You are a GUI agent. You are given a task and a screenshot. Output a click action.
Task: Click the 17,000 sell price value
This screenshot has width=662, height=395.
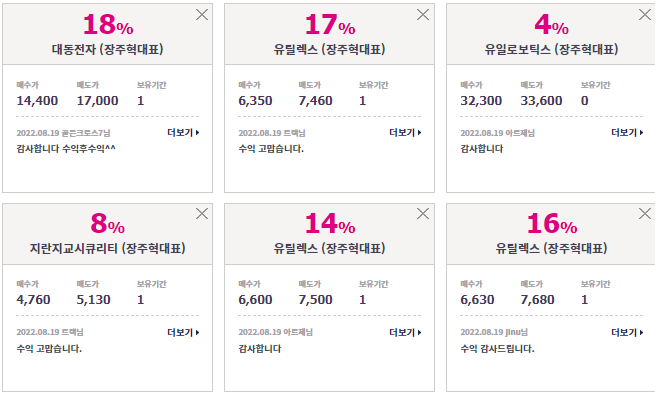pos(98,101)
